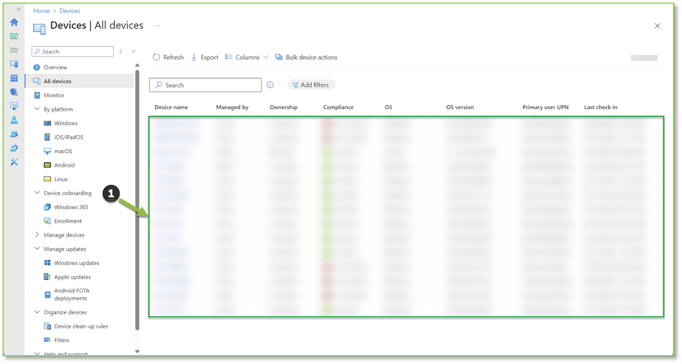This screenshot has width=682, height=364.
Task: Open Bulk device actions
Action: coord(306,57)
